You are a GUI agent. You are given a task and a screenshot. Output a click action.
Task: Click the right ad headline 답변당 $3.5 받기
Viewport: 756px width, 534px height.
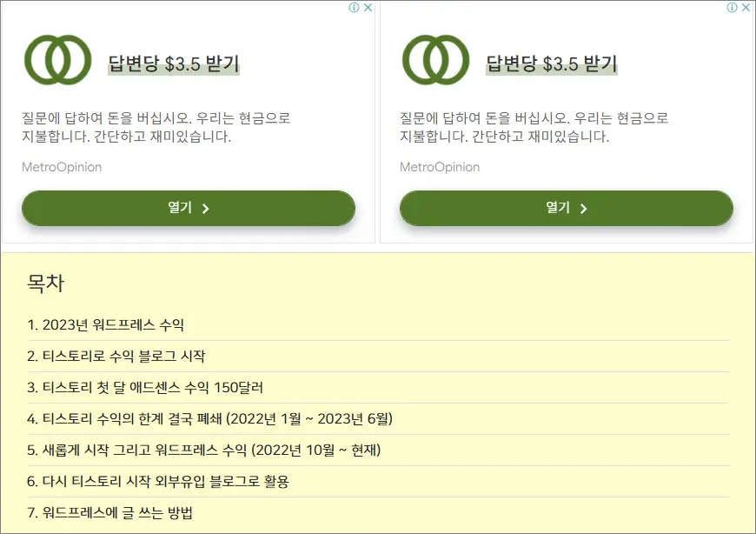(x=551, y=63)
